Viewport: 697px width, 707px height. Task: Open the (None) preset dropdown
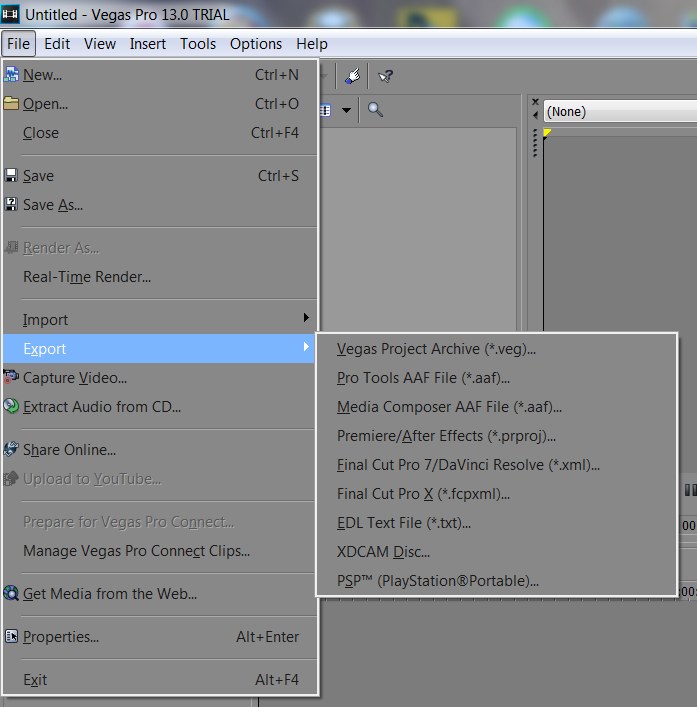(x=620, y=111)
